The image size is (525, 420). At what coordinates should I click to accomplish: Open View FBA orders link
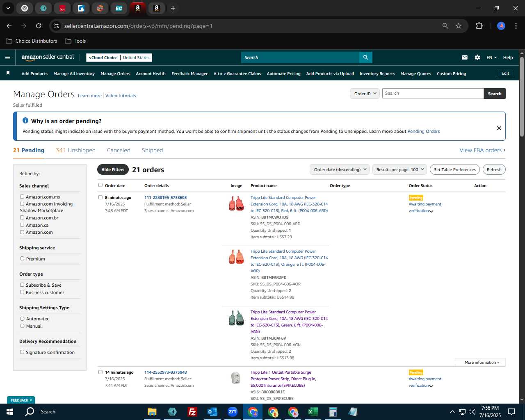click(482, 150)
